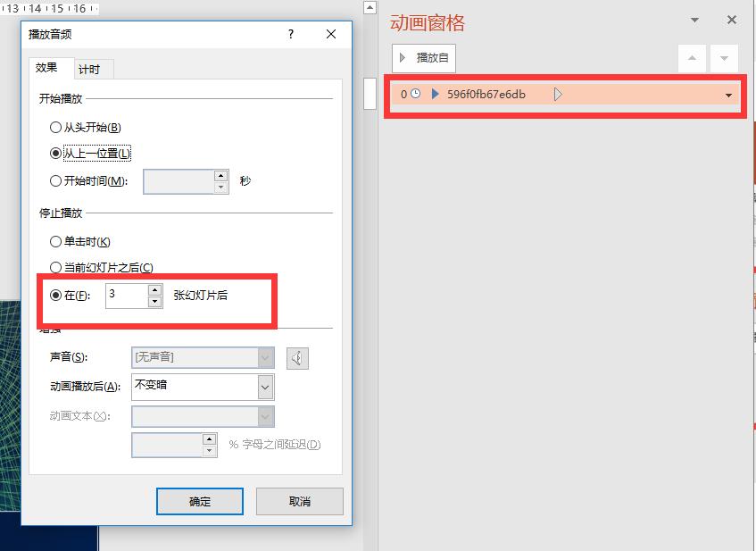Move the animation earlier with the up arrow
Screen dimensions: 756x551
(x=693, y=58)
